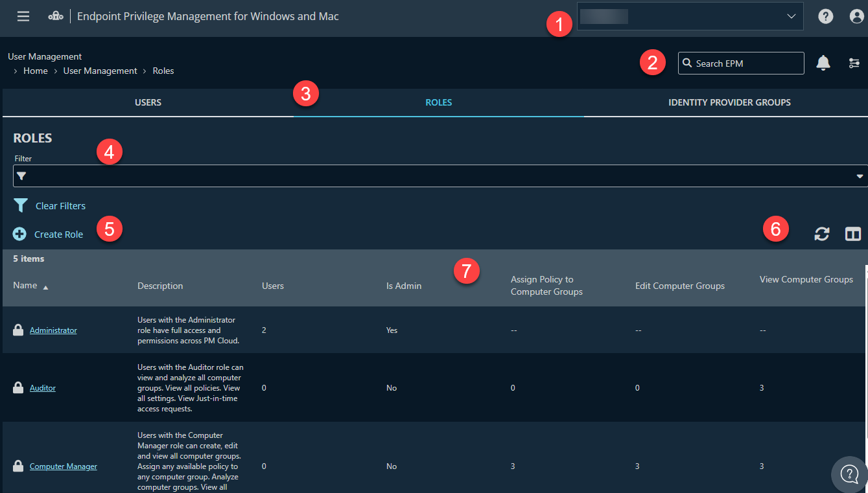Click the ROLES section heading
Image resolution: width=868 pixels, height=493 pixels.
point(32,138)
